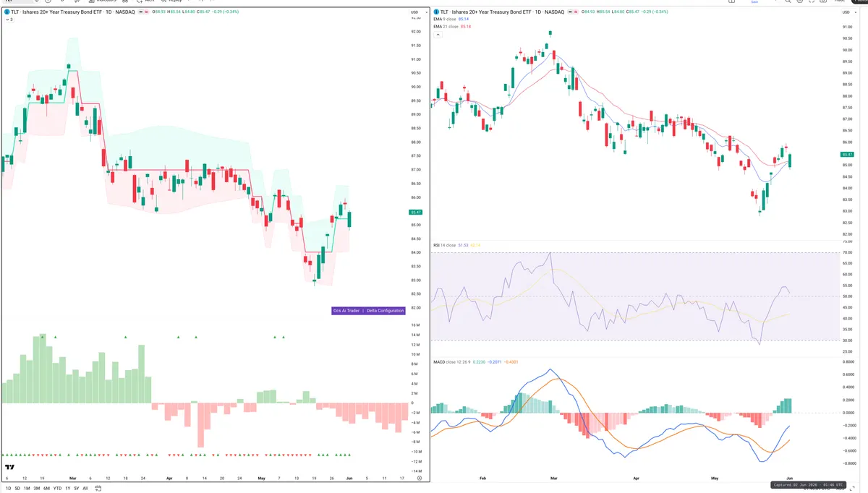The width and height of the screenshot is (868, 493).
Task: Open USD currency dropdown on right chart
Action: [x=848, y=12]
